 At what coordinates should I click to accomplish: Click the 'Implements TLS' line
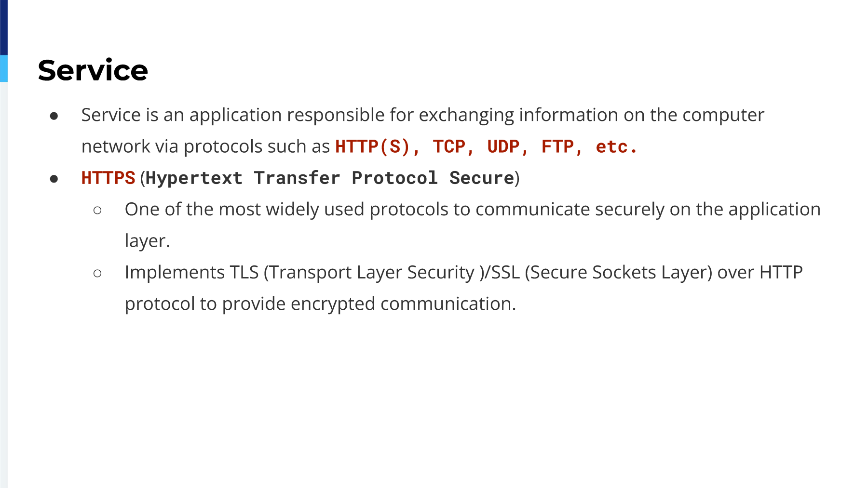464,273
